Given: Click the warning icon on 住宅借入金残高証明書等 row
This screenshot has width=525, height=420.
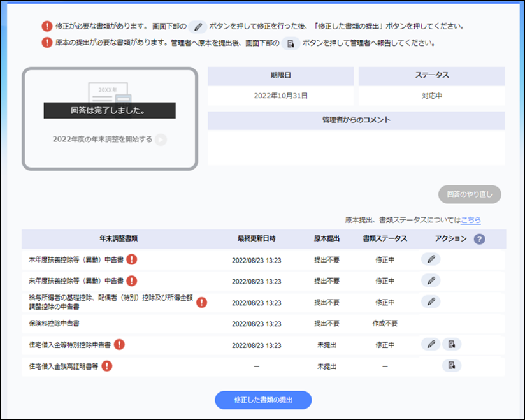Looking at the screenshot, I should pyautogui.click(x=107, y=366).
